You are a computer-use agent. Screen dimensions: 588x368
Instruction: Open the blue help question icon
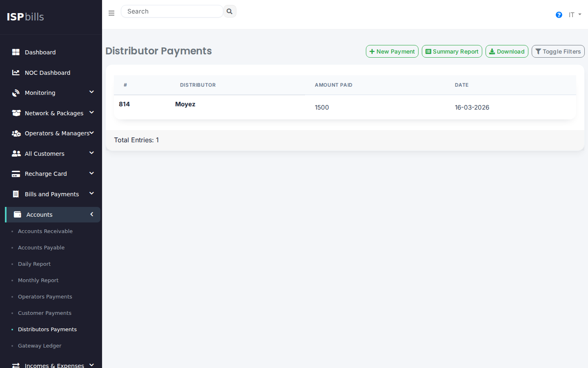tap(559, 15)
